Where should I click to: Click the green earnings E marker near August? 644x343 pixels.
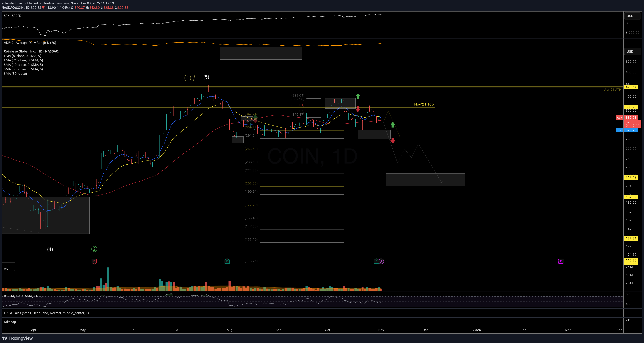227,261
